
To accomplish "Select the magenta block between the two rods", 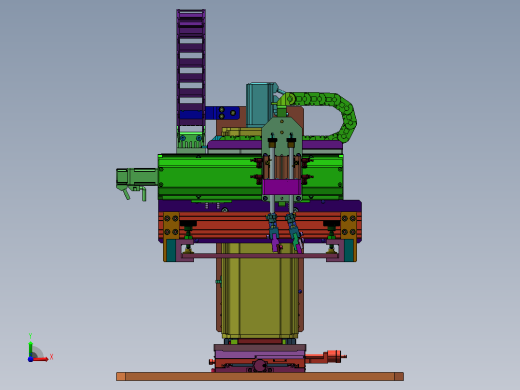I will point(282,187).
